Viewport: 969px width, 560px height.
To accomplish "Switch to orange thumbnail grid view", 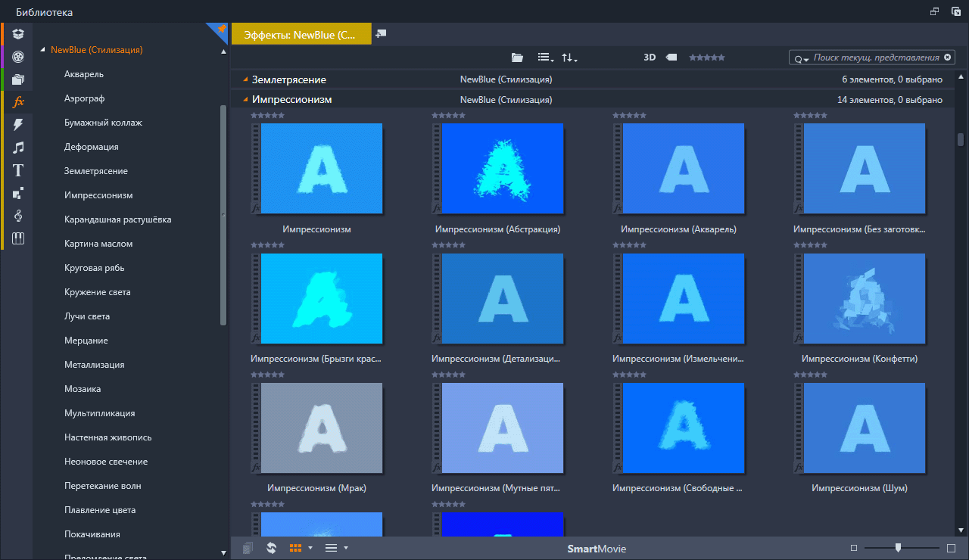I will tap(296, 548).
